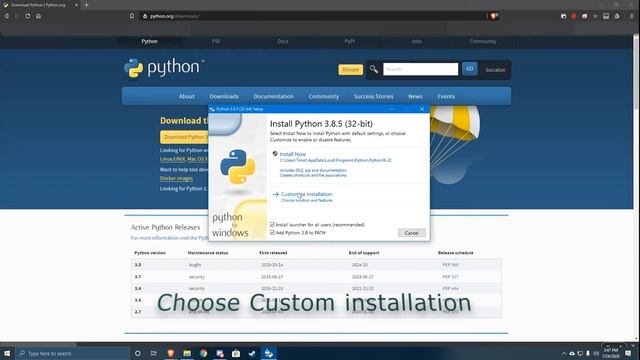
Task: Click the shield icon next to Install Now
Action: (275, 154)
